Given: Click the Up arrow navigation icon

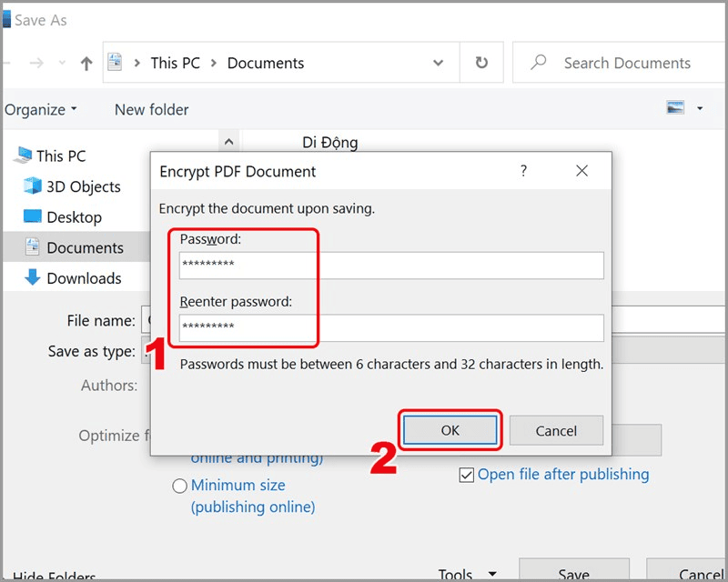Looking at the screenshot, I should (86, 64).
